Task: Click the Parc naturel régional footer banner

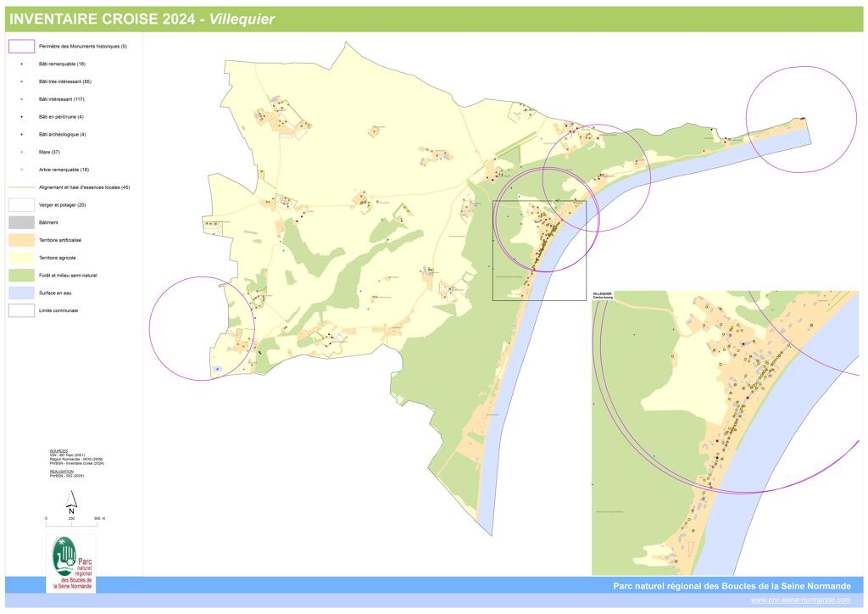Action: (732, 585)
